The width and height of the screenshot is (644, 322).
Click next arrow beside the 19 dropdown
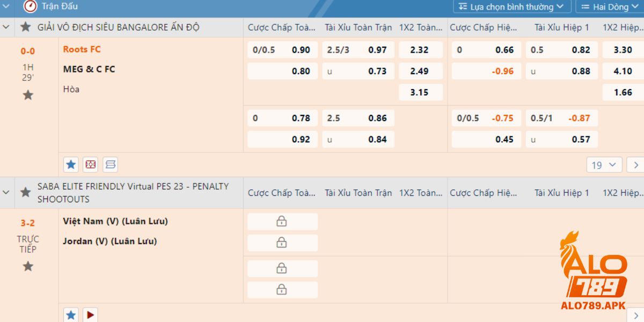tap(636, 165)
